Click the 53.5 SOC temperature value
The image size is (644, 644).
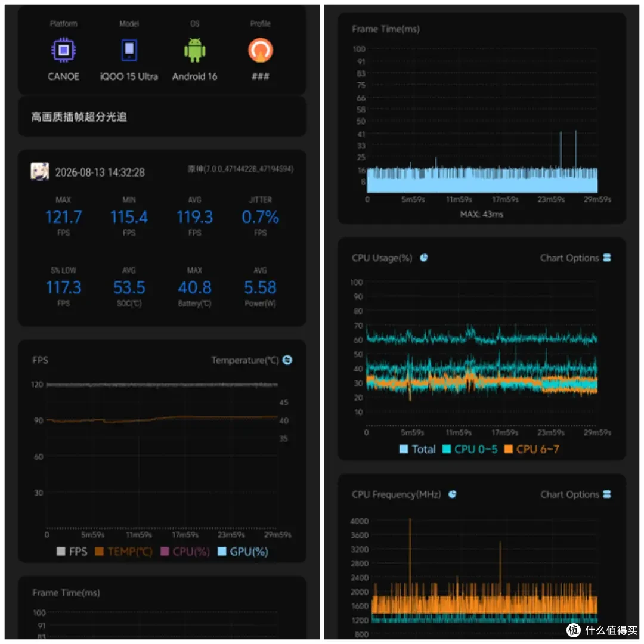tap(129, 287)
